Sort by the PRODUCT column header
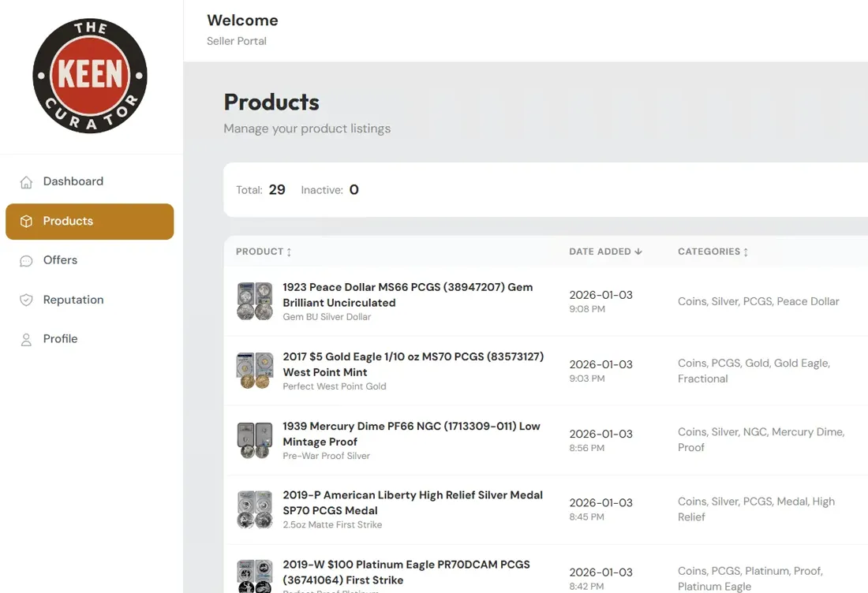The image size is (868, 593). [264, 252]
